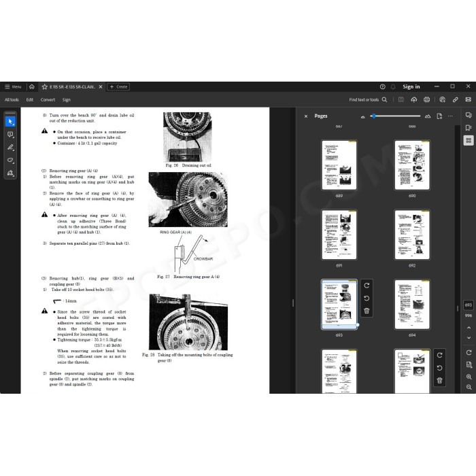Screen dimensions: 476x476
Task: Open the Pages panel more options menu
Action: click(450, 116)
